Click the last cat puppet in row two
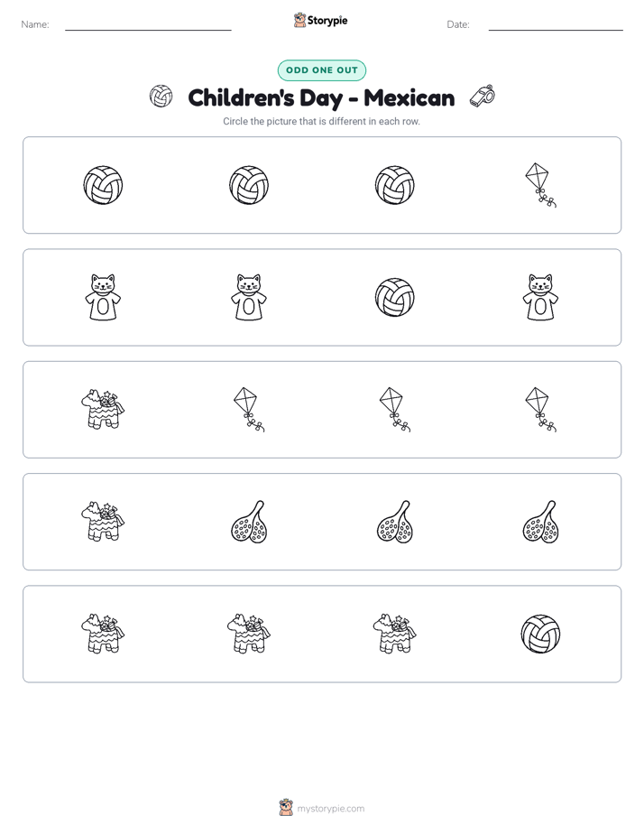 click(x=540, y=297)
